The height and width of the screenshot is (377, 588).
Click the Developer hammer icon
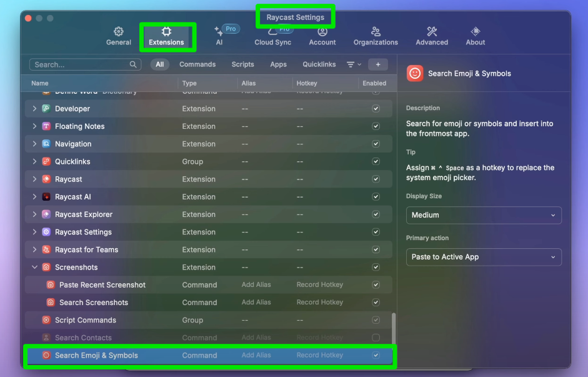[x=46, y=108]
